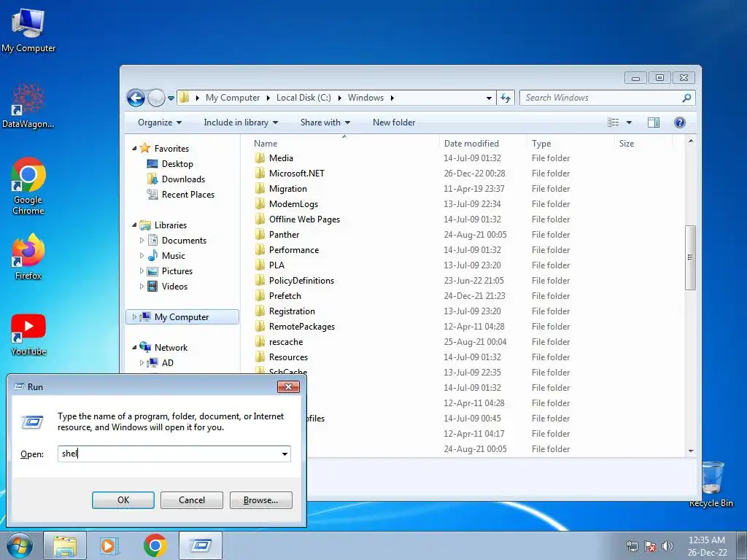Open the YouTube desktop shortcut
Screen dimensions: 747x560
pyautogui.click(x=28, y=335)
